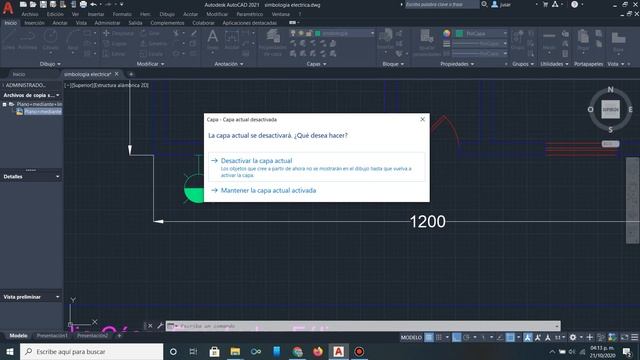
Task: Toggle ortho mode in status bar
Action: pos(456,337)
